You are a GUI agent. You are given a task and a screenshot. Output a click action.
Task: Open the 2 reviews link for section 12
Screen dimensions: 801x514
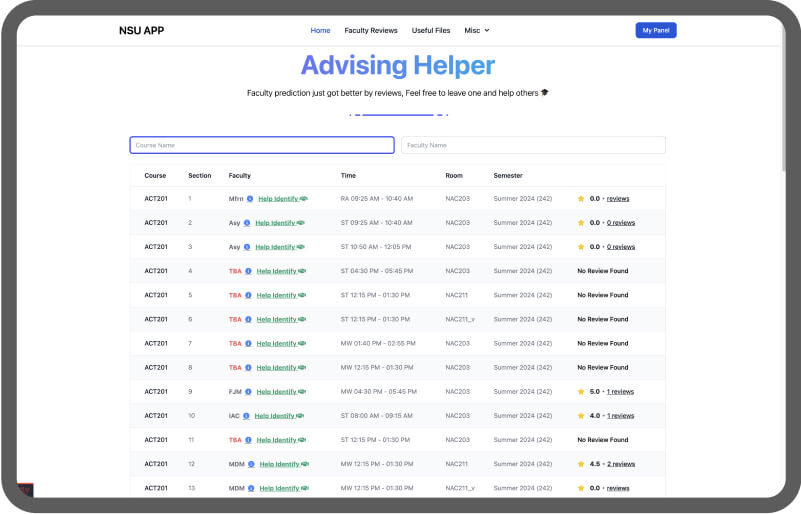621,464
